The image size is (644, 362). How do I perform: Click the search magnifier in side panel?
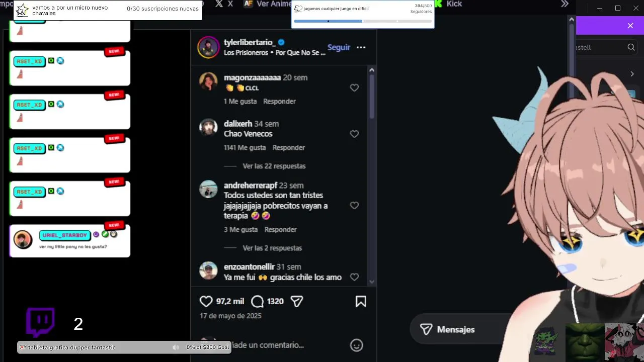pyautogui.click(x=631, y=47)
